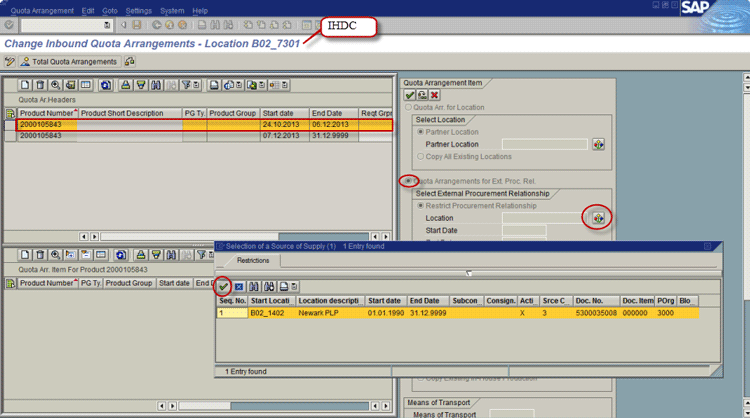Select Partner Location radio button
Screen dimensions: 750x418
tap(420, 132)
